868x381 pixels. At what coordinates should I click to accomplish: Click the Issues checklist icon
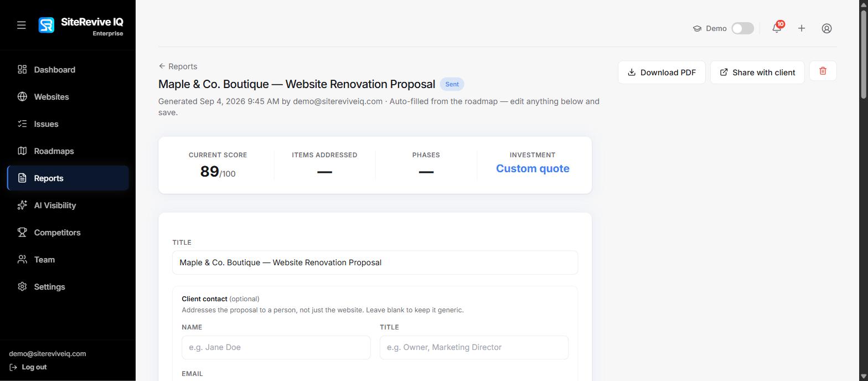[22, 123]
